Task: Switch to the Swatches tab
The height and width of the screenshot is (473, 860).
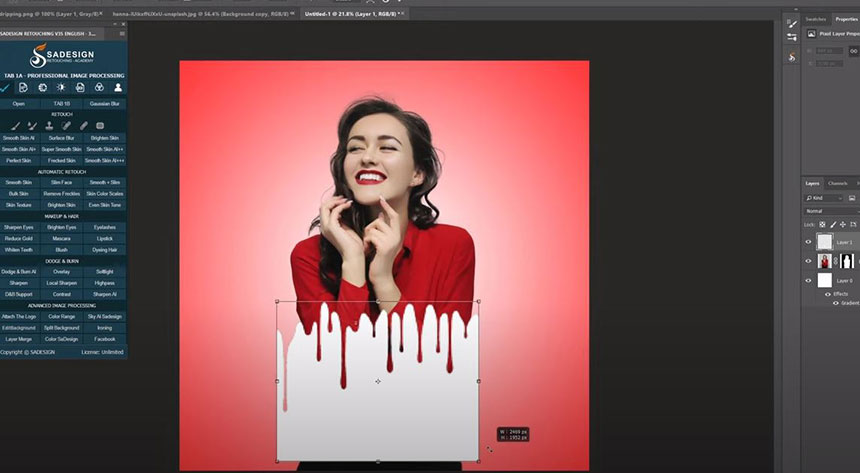Action: coord(817,19)
